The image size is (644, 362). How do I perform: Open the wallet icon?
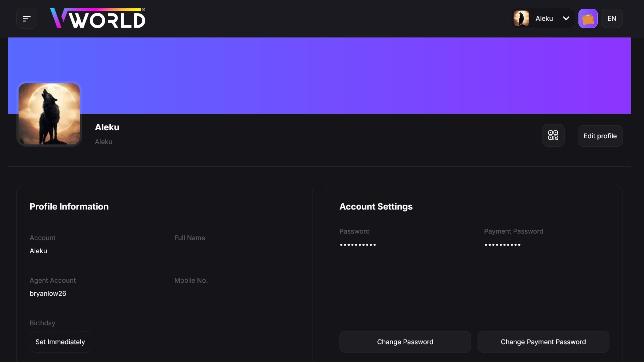[588, 19]
